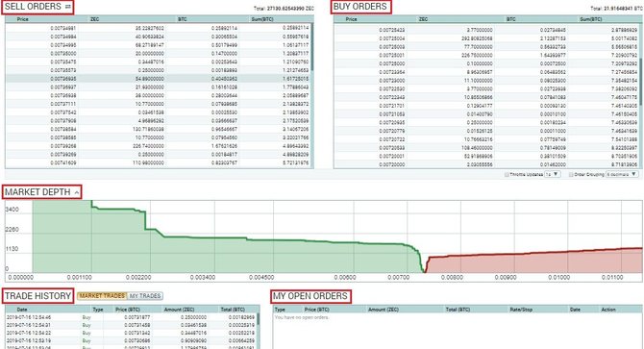The width and height of the screenshot is (644, 349).
Task: Select buy order with 226.75000000 ZEC
Action: click(486, 55)
